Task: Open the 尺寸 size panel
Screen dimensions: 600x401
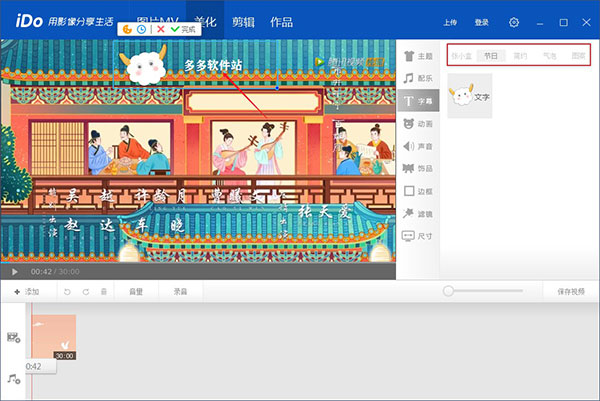Action: (418, 236)
